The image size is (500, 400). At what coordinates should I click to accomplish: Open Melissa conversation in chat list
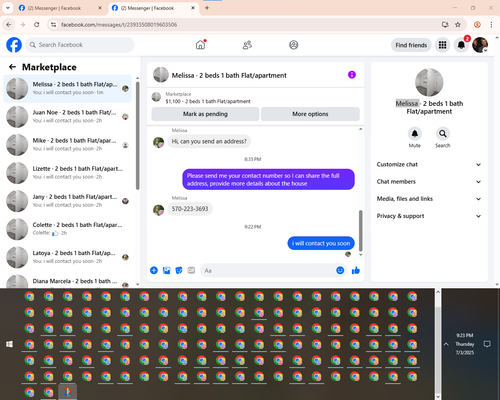tap(68, 89)
